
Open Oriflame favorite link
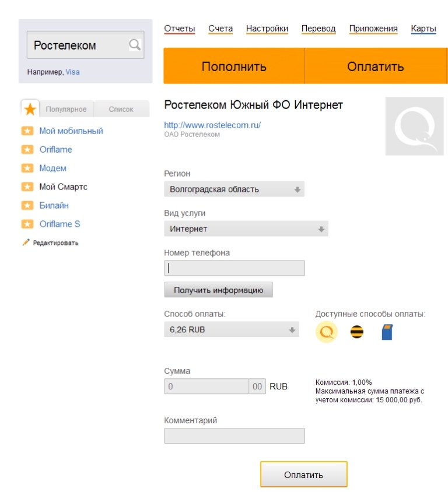pyautogui.click(x=56, y=149)
